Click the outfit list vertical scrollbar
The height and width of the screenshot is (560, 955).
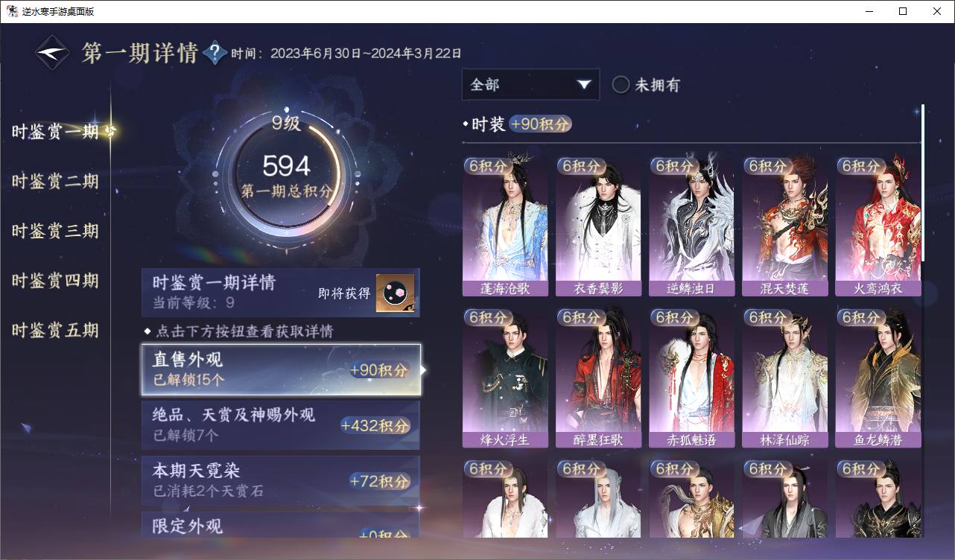pos(923,183)
